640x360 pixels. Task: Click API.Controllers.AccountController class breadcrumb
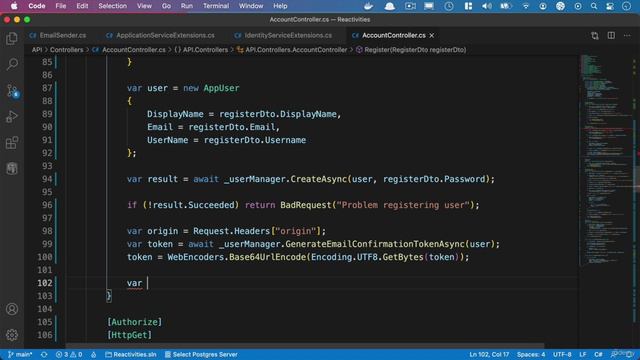[292, 50]
